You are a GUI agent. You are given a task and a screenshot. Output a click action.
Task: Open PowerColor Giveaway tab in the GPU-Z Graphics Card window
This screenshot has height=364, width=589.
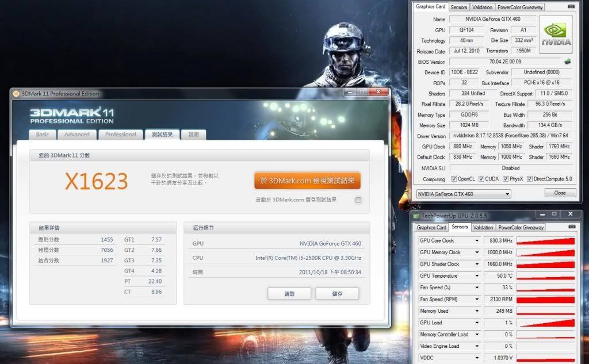pyautogui.click(x=520, y=7)
